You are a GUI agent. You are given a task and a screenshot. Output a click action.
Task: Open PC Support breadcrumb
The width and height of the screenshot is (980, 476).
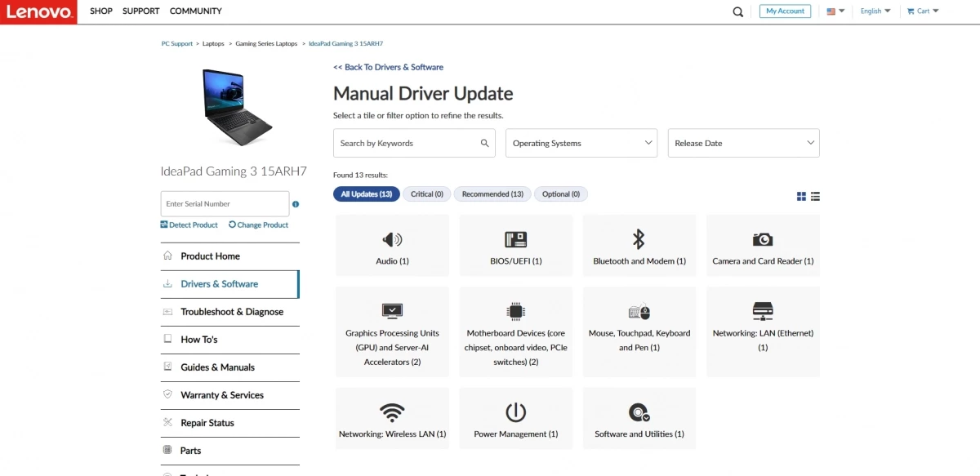click(x=176, y=43)
